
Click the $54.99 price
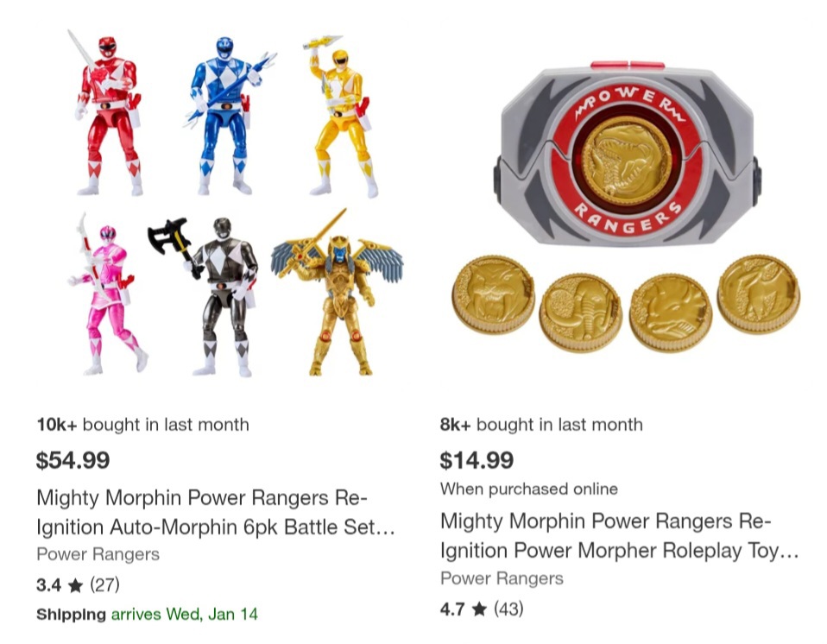coord(73,460)
